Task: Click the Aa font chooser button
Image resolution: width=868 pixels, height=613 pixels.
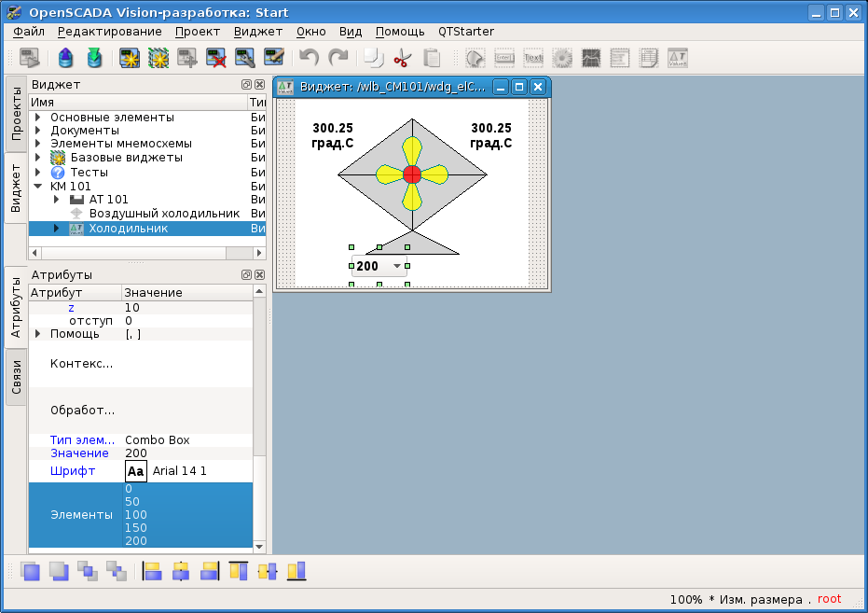Action: [x=136, y=471]
